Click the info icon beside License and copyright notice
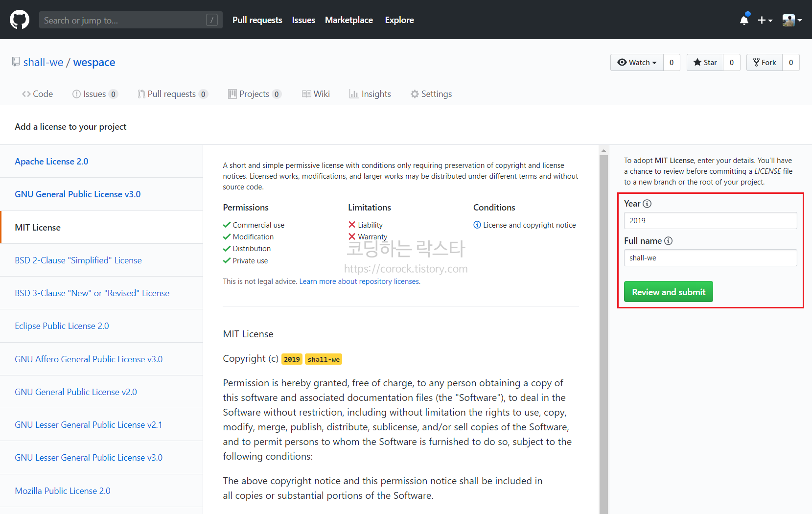812x514 pixels. coord(477,225)
